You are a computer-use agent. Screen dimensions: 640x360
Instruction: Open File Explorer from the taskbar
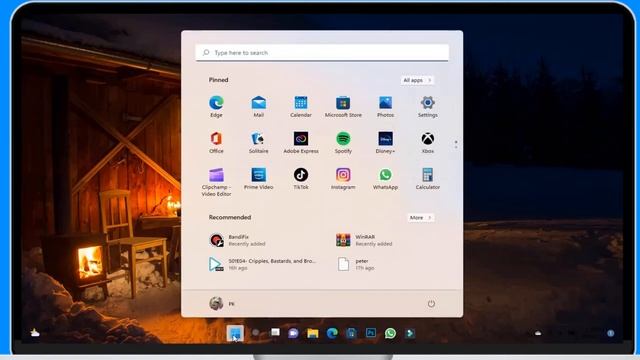click(x=313, y=333)
